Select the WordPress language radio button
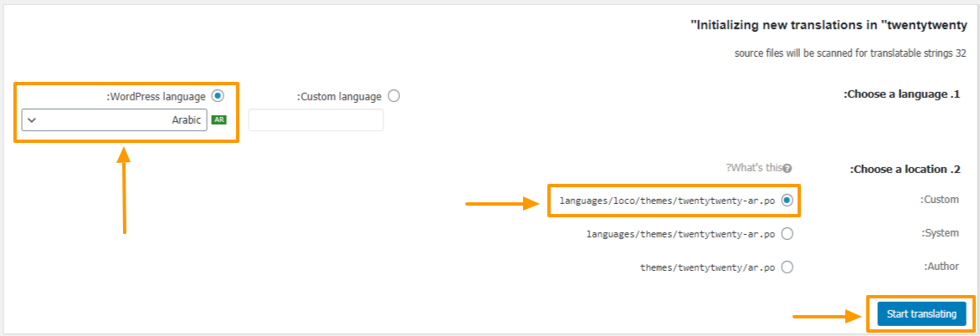Screen dimensions: 980x336 (x=218, y=96)
